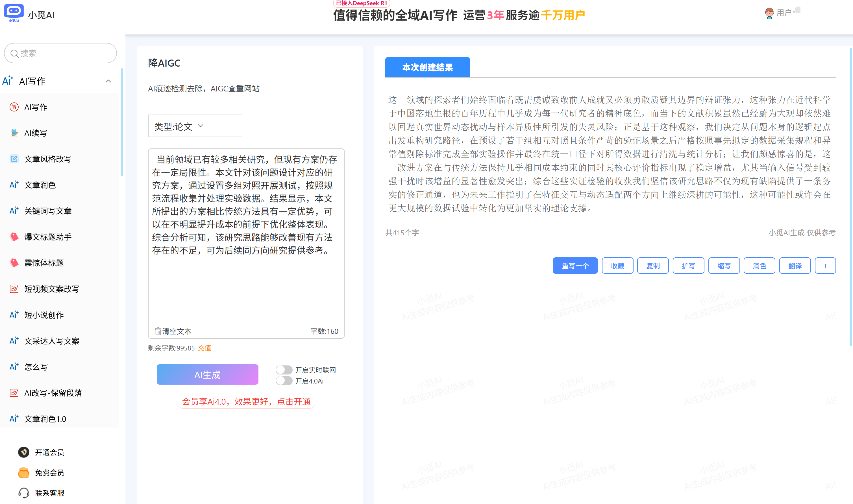Open 文采达人写文案 menu item

tap(52, 341)
